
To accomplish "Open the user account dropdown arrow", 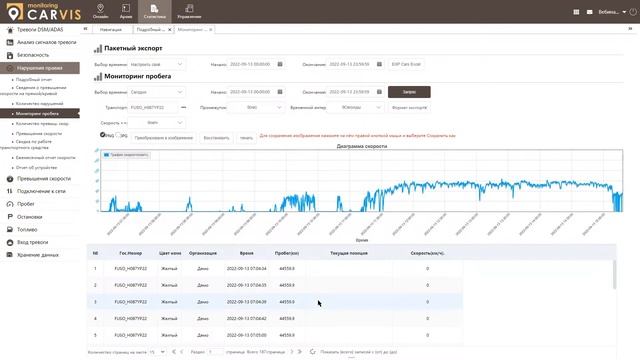I will (x=624, y=12).
